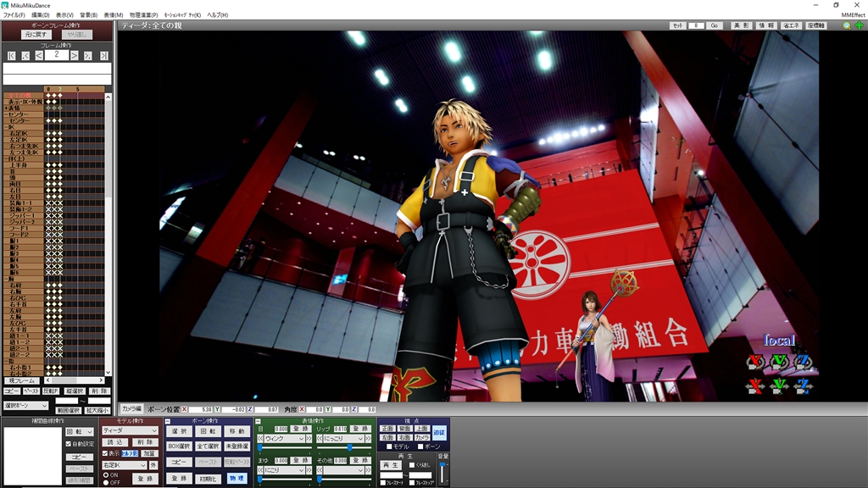The image size is (868, 488).
Task: Click the green move camera icon
Action: pos(860,25)
